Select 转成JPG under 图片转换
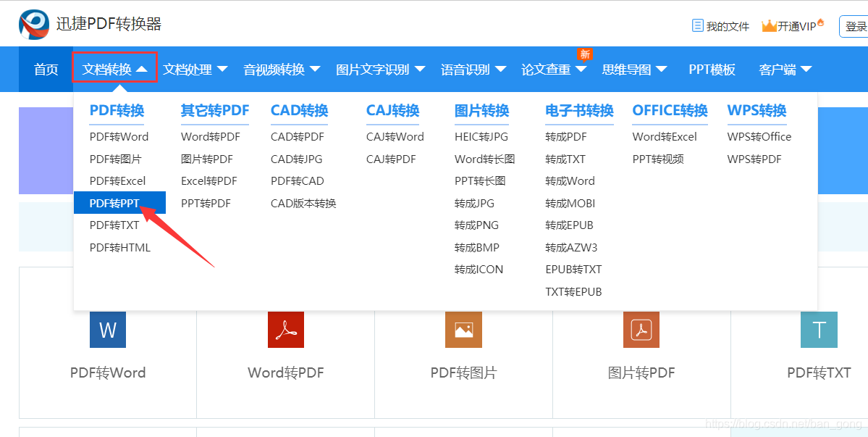 pos(474,203)
